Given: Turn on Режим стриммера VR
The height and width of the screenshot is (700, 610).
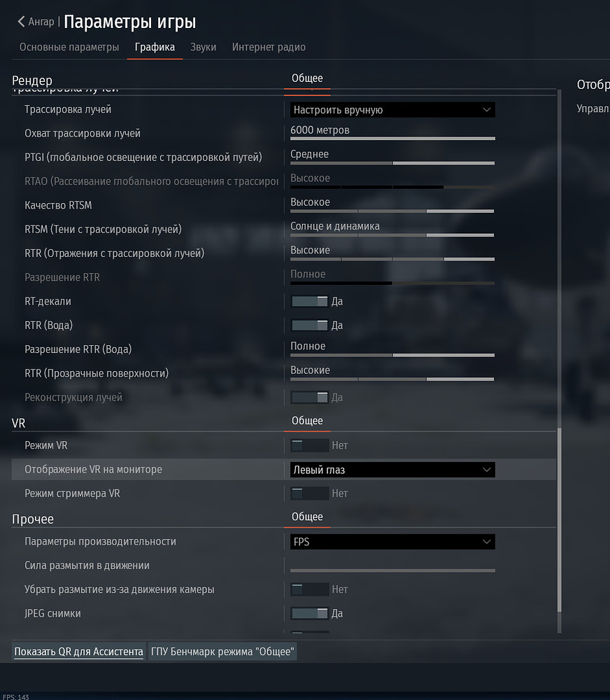Looking at the screenshot, I should (310, 493).
